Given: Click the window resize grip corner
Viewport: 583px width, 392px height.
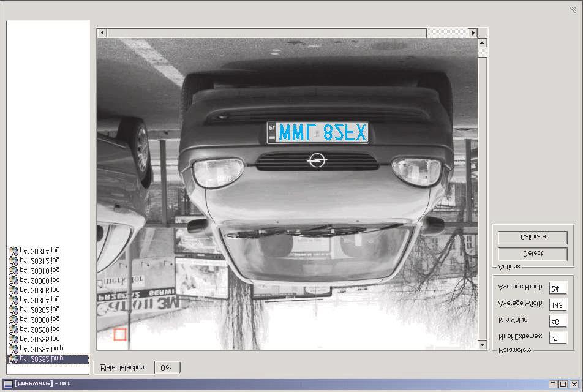Looking at the screenshot, I should (573, 10).
